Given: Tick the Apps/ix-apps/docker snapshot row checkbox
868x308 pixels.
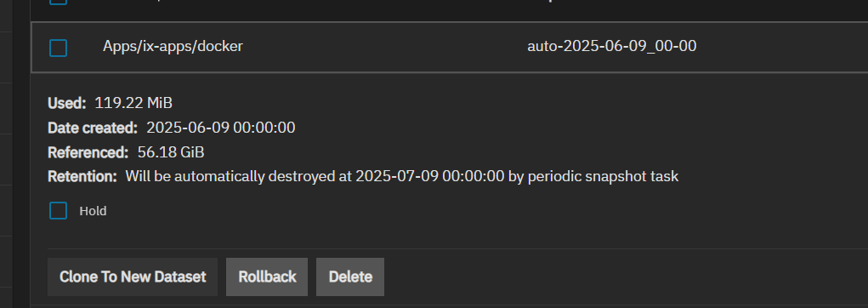Looking at the screenshot, I should pos(58,48).
